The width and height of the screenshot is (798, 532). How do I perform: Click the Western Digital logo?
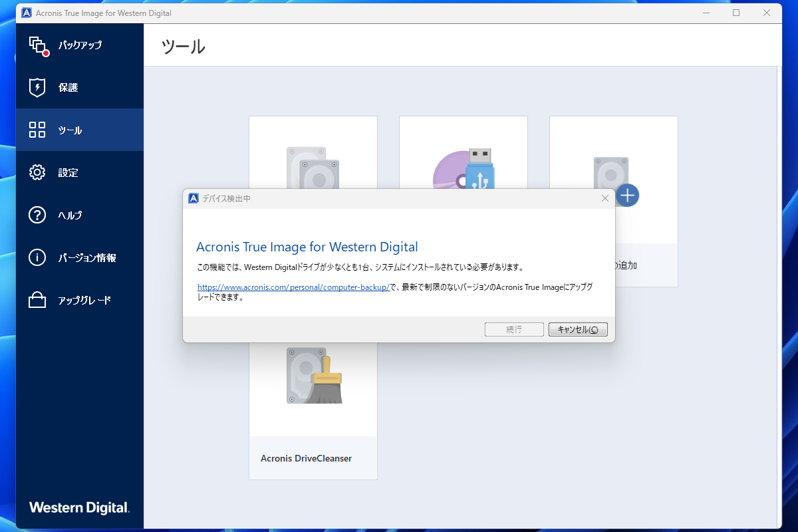[79, 507]
